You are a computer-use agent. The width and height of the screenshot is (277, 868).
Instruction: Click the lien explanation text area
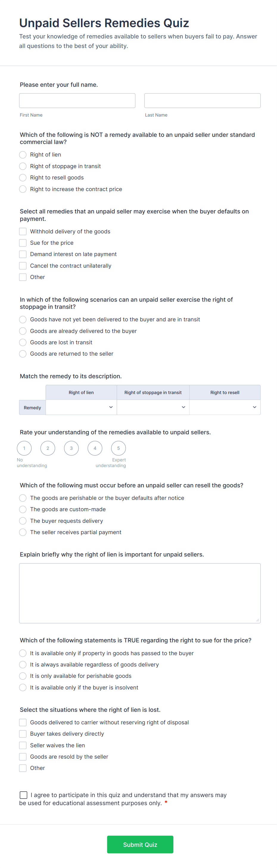[x=140, y=593]
